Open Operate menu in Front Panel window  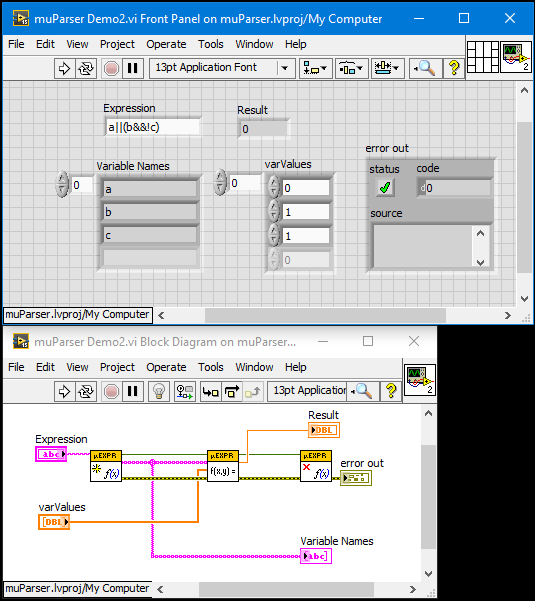[166, 44]
